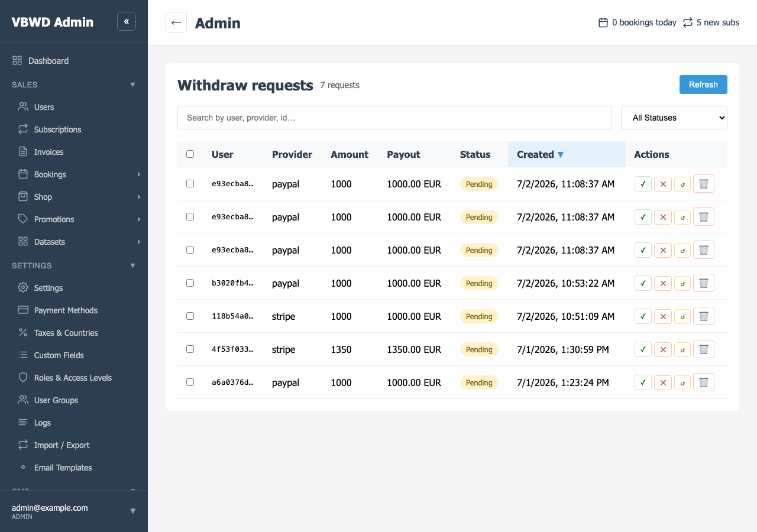The height and width of the screenshot is (532, 757).
Task: Open the admin@example.com account menu arrow
Action: 132,511
